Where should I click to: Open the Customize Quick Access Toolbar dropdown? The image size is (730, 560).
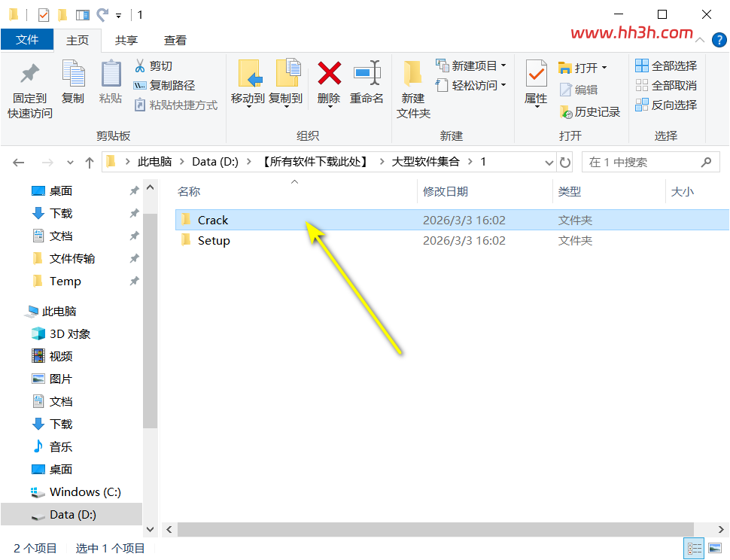pyautogui.click(x=119, y=16)
